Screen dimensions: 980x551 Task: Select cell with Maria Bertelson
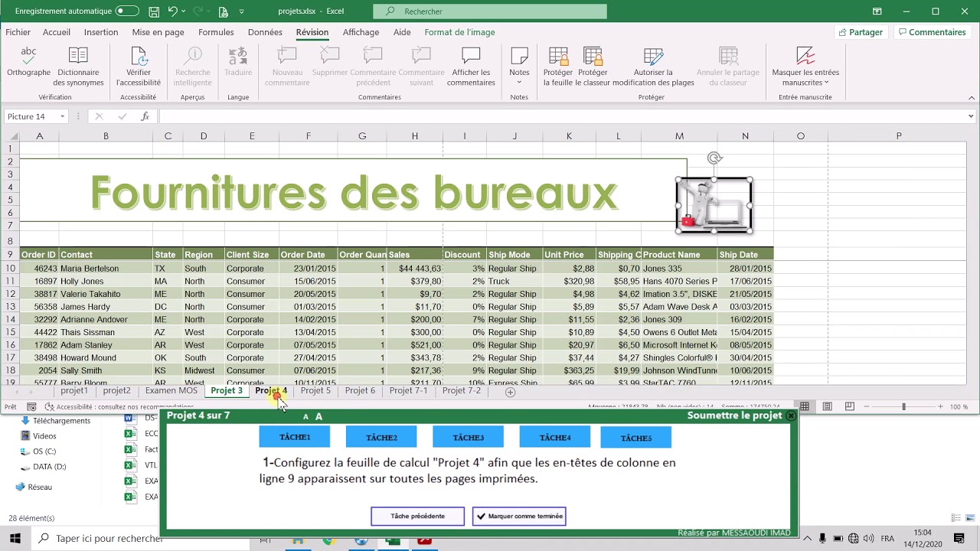[106, 269]
